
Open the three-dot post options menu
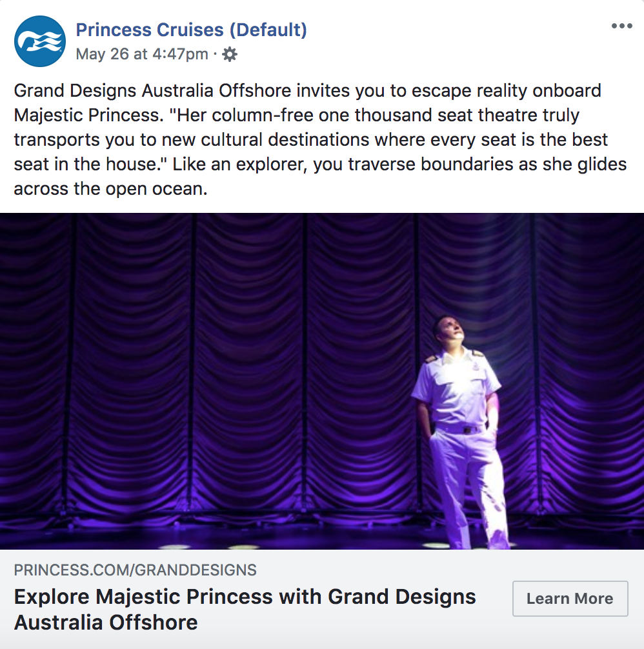point(621,26)
